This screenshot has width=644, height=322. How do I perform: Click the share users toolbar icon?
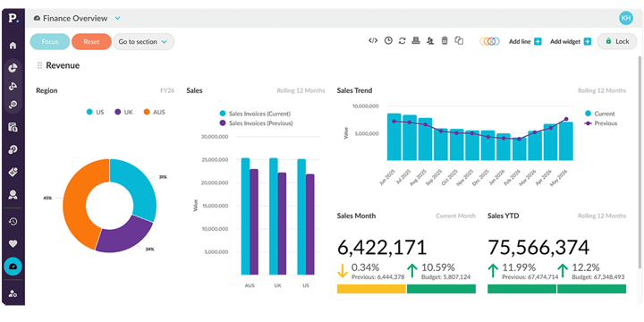point(430,40)
